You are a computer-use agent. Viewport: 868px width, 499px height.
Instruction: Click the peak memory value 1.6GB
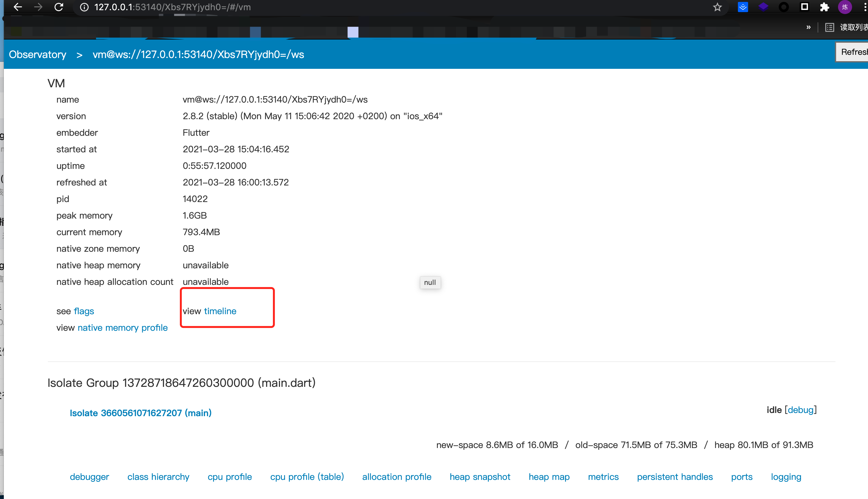pos(195,216)
